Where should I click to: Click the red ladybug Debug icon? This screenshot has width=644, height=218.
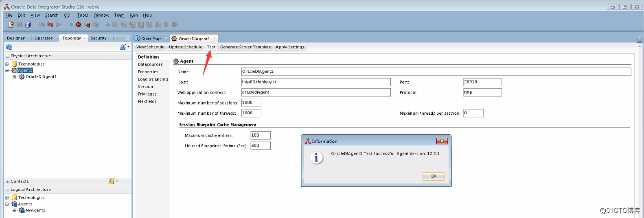78,24
